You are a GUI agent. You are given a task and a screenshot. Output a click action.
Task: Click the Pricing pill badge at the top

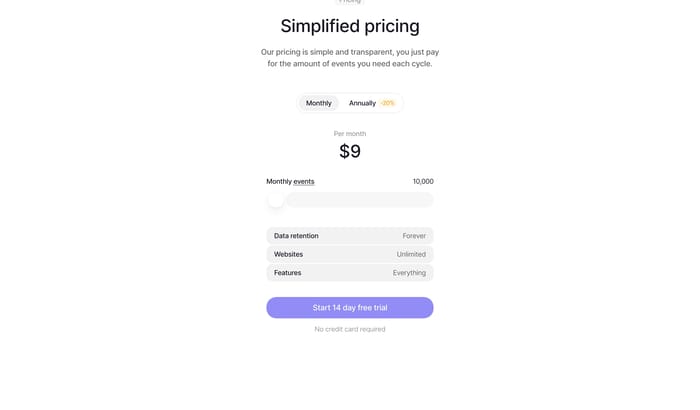[350, 2]
